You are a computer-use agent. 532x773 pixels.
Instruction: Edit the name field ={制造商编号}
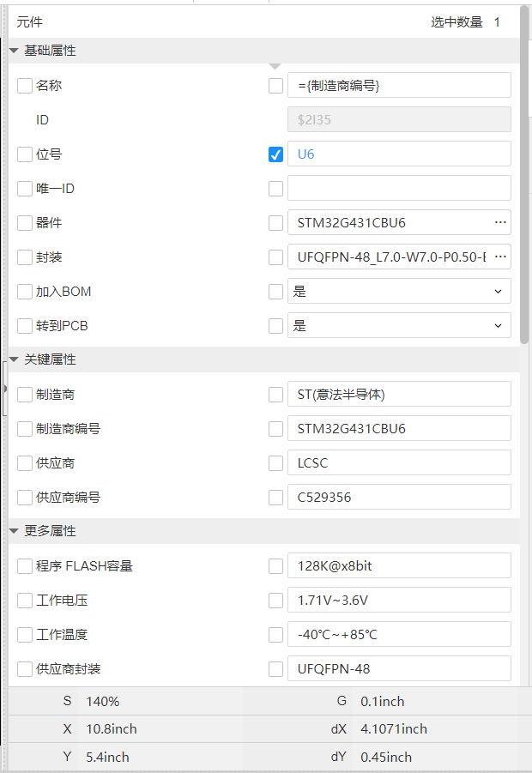pyautogui.click(x=399, y=86)
